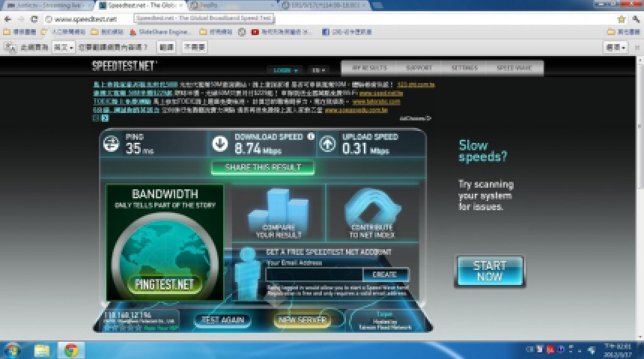
Task: Launch Chrome from the Windows taskbar
Action: pos(71,350)
